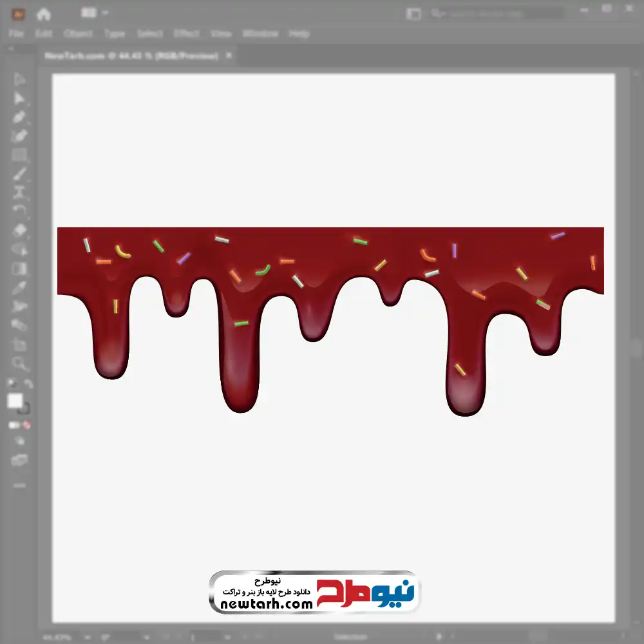Select the Zoom magnifier tool
This screenshot has height=644, width=644.
pyautogui.click(x=19, y=364)
